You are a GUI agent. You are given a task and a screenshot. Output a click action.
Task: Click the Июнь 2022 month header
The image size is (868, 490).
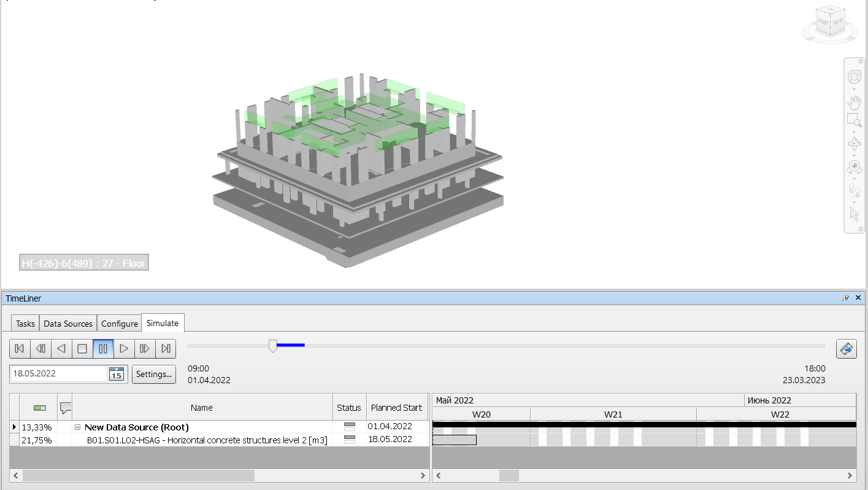(801, 400)
